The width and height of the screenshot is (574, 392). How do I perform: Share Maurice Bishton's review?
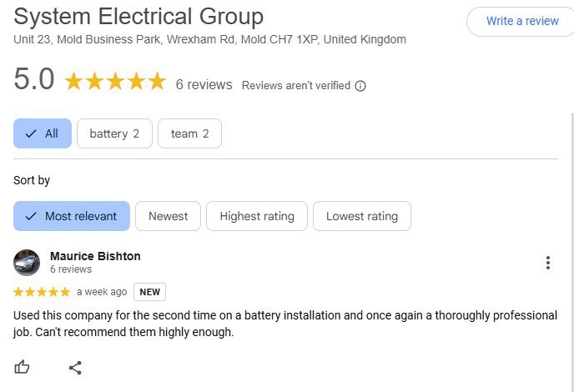click(x=75, y=367)
